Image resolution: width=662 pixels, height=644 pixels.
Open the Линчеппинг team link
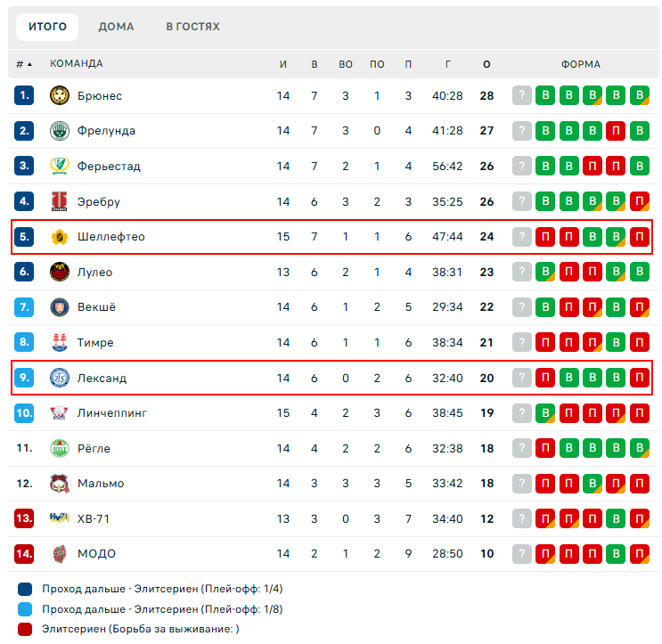[x=111, y=412]
